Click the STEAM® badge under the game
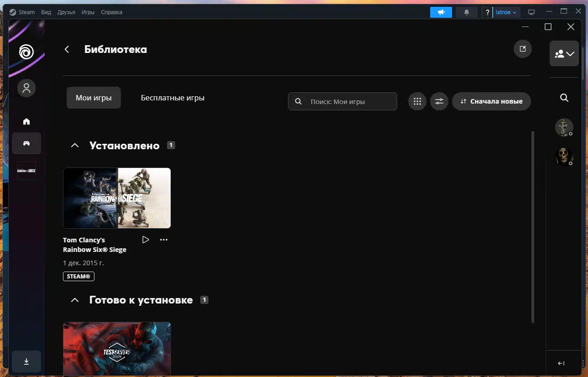Image resolution: width=588 pixels, height=377 pixels. click(78, 276)
